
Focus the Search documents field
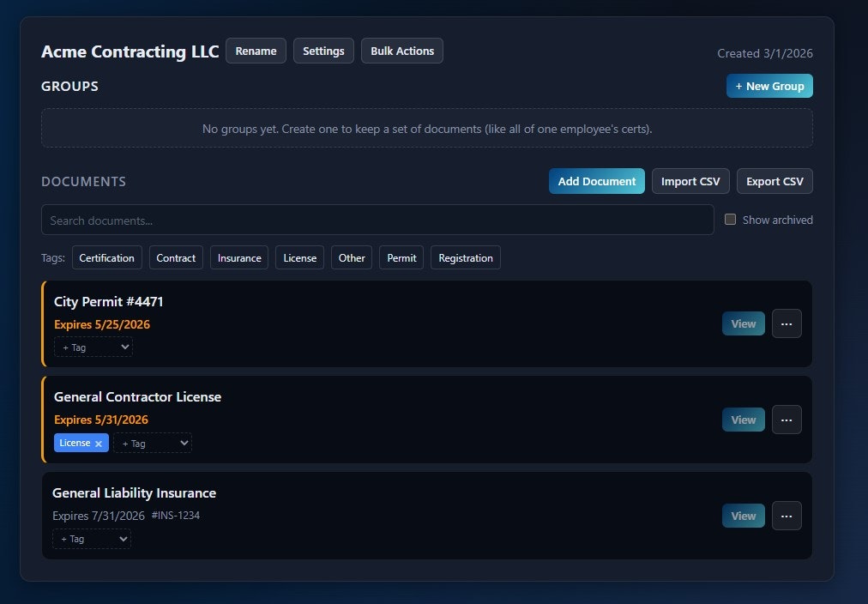[x=377, y=220]
